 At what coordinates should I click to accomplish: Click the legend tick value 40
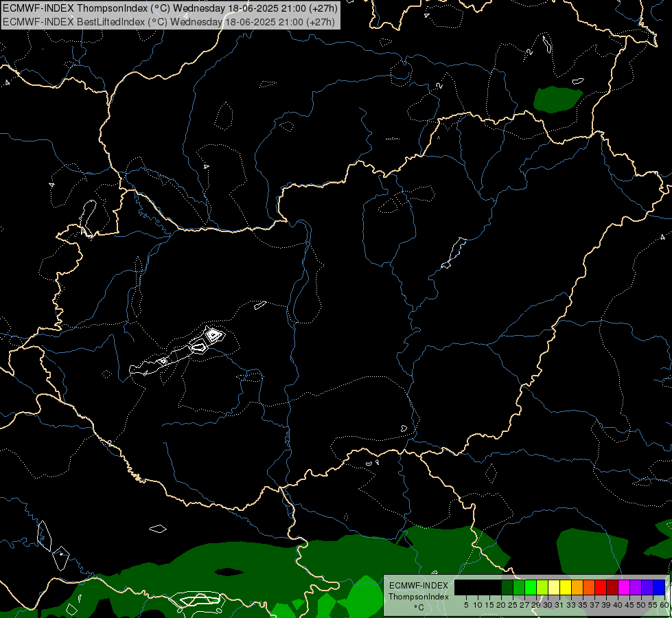click(618, 605)
